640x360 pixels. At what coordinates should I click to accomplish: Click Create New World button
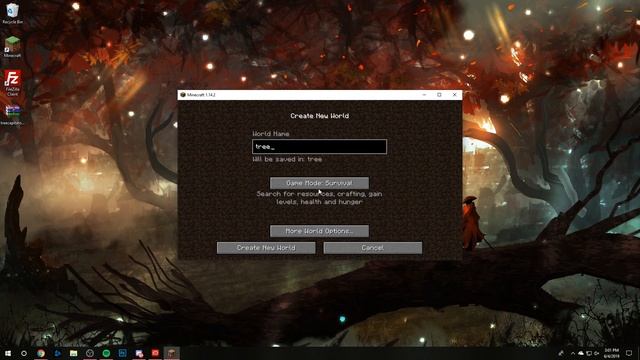click(x=266, y=248)
